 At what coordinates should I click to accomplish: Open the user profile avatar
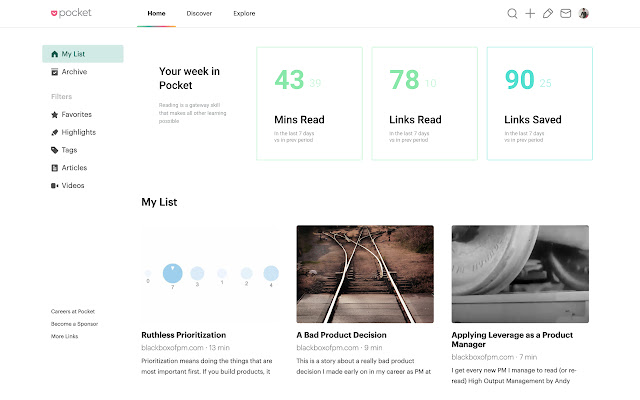pyautogui.click(x=584, y=13)
